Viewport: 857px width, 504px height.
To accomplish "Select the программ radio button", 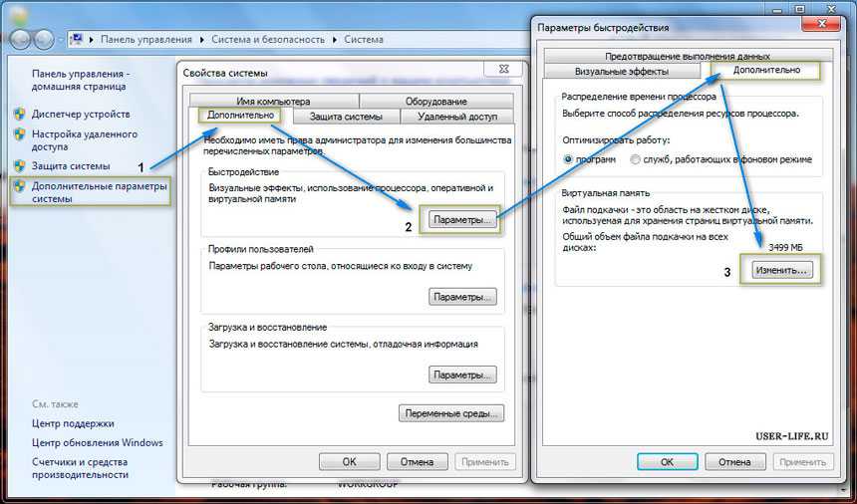I will pyautogui.click(x=568, y=159).
